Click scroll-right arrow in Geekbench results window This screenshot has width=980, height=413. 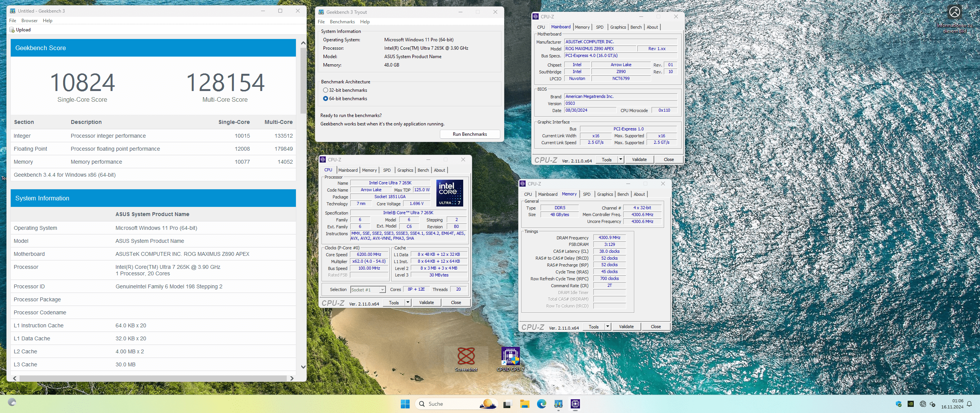(292, 378)
